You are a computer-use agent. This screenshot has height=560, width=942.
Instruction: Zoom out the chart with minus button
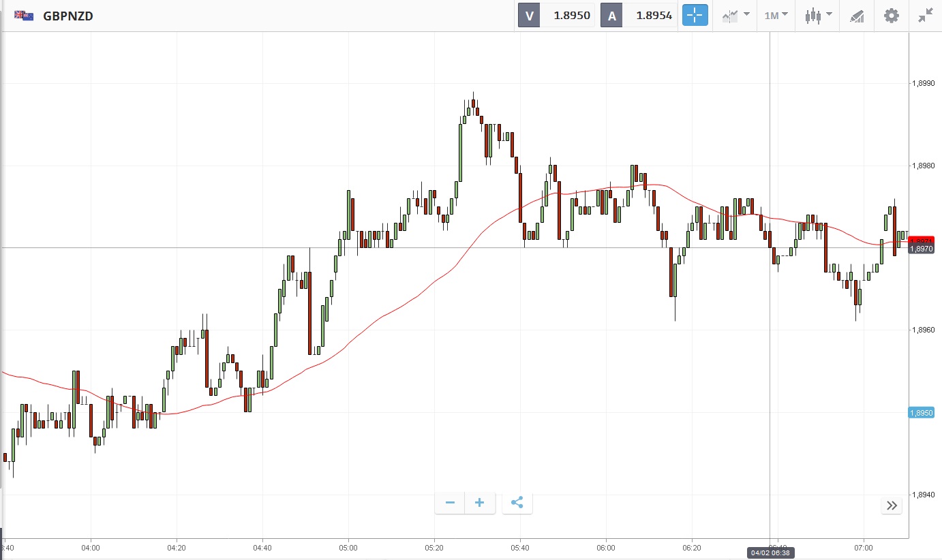click(450, 503)
